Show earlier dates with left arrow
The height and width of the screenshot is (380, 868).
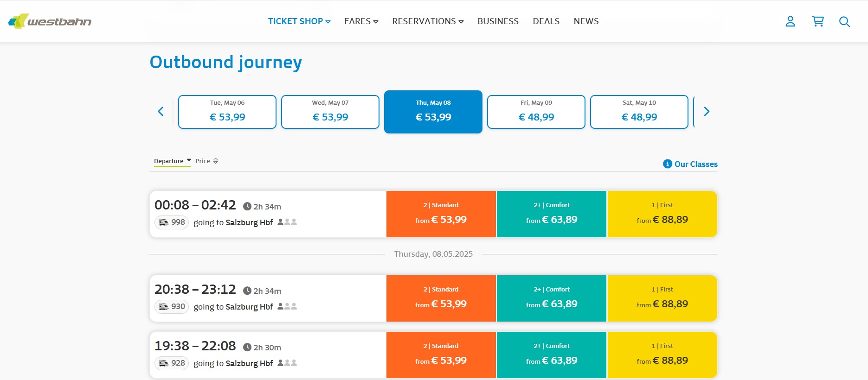click(161, 111)
